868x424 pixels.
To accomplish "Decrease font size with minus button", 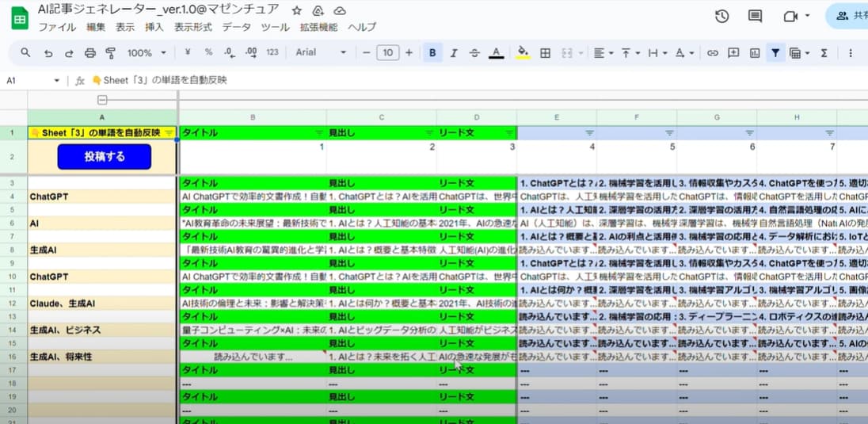I will coord(366,52).
